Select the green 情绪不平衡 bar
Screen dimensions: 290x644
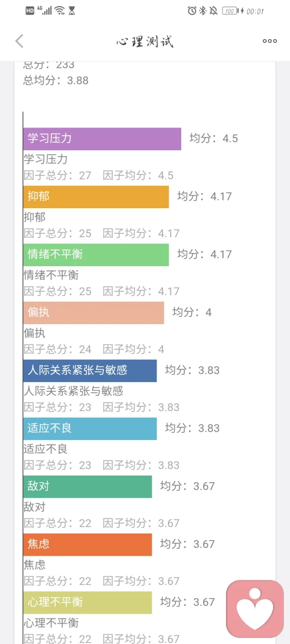96,255
